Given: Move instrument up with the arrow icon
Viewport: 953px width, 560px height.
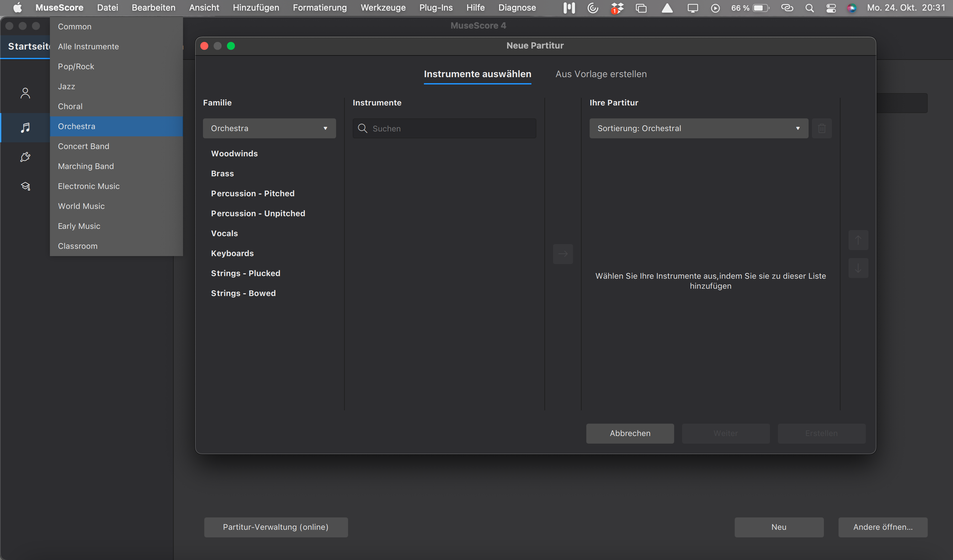Looking at the screenshot, I should (x=858, y=240).
